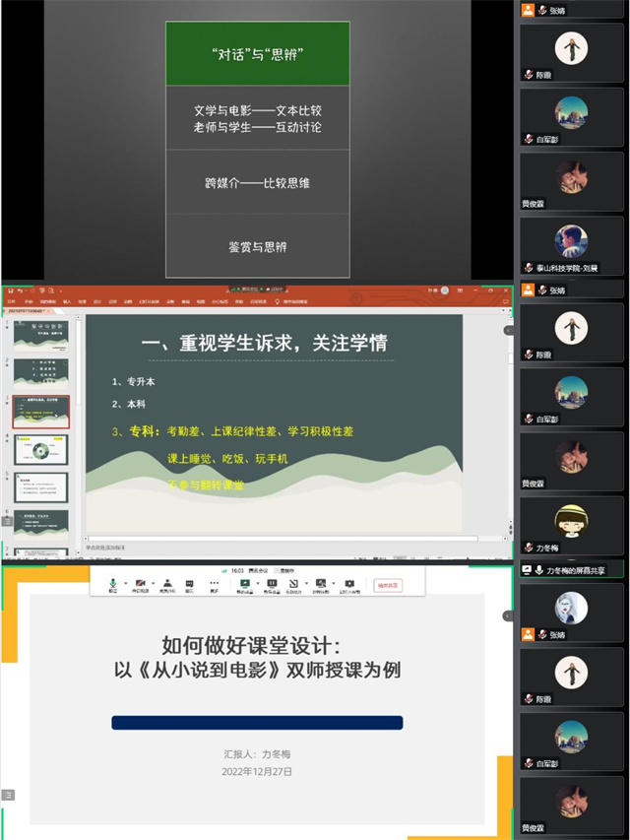630x840 pixels.
Task: Click the horizontal scrollbar below the slide
Action: point(283,539)
